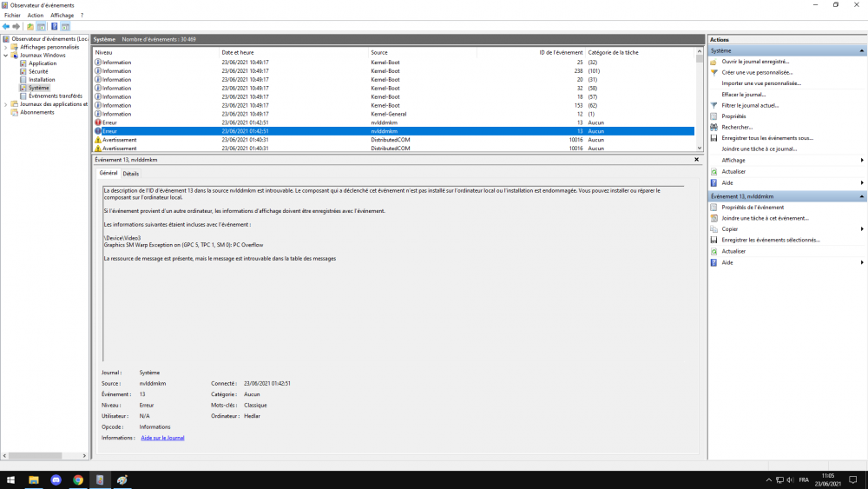Select the Sécurité log in tree
Screen dimensions: 868x489
[x=38, y=71]
